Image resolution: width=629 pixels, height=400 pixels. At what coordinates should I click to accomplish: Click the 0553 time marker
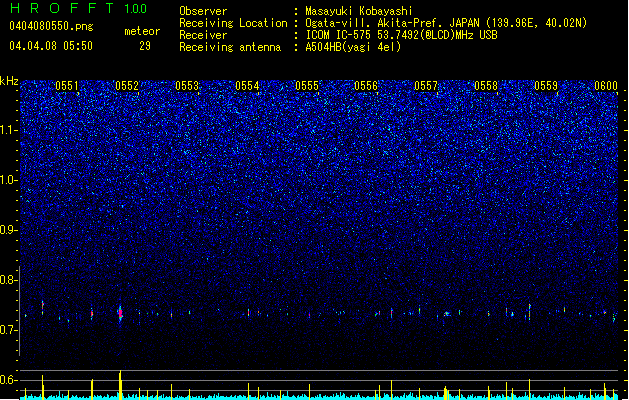[187, 86]
